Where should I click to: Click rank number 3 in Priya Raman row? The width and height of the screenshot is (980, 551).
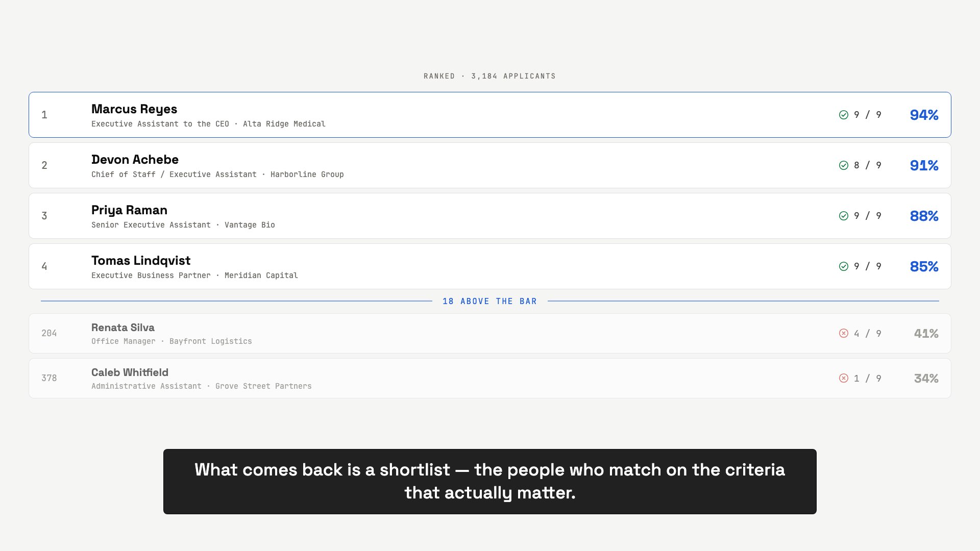pos(44,216)
